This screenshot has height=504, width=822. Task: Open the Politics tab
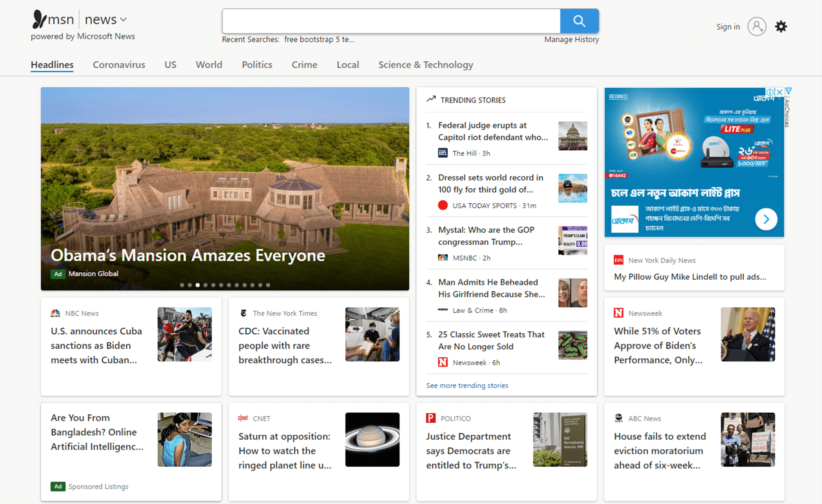point(257,65)
